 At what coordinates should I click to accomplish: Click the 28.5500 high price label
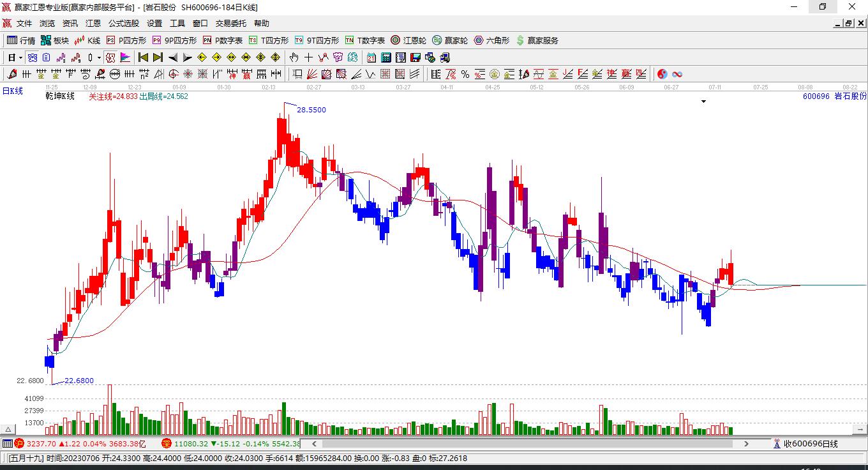(x=311, y=110)
